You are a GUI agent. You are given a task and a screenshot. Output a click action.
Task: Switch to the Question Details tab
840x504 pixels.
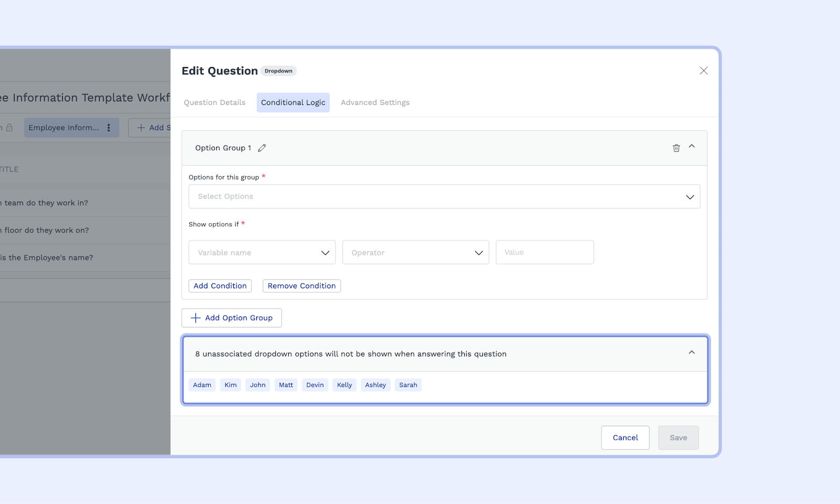(215, 103)
